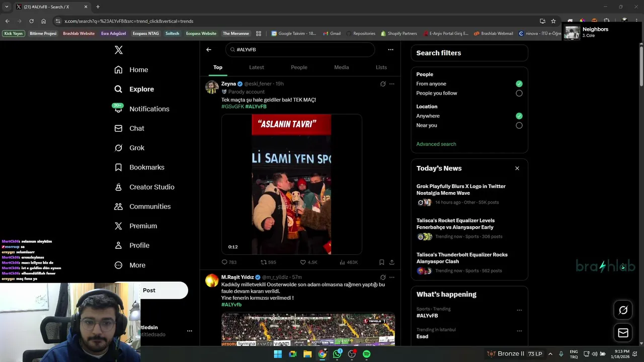
Task: Open Explore in sidebar
Action: (134, 89)
